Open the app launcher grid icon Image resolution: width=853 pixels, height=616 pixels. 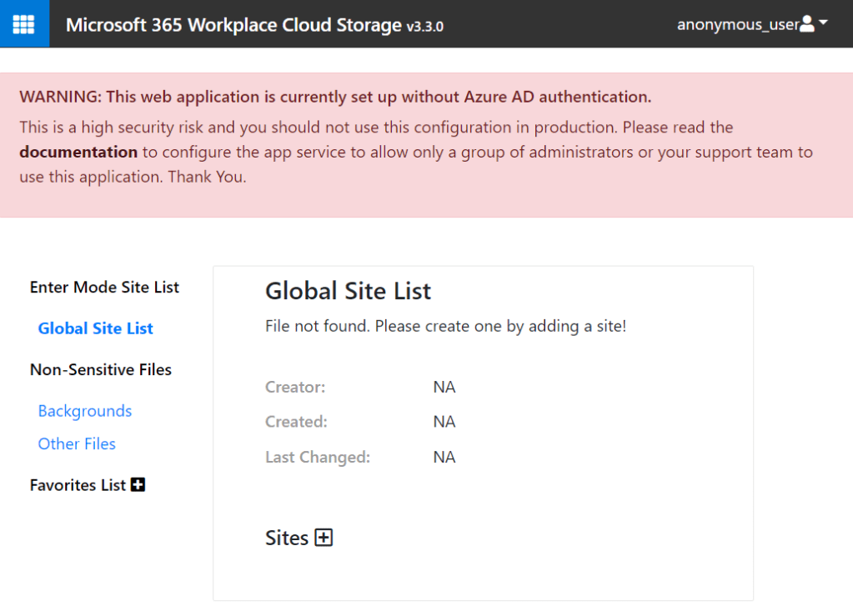(24, 24)
